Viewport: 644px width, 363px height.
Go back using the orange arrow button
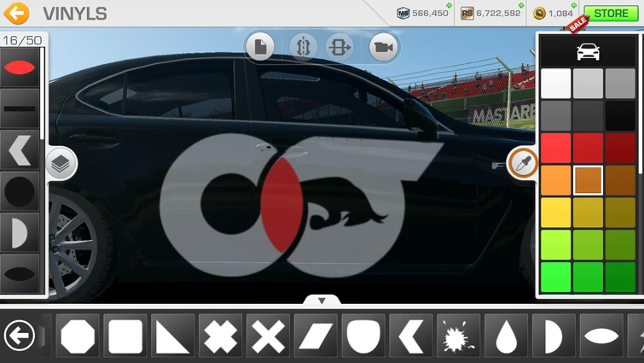pos(16,13)
